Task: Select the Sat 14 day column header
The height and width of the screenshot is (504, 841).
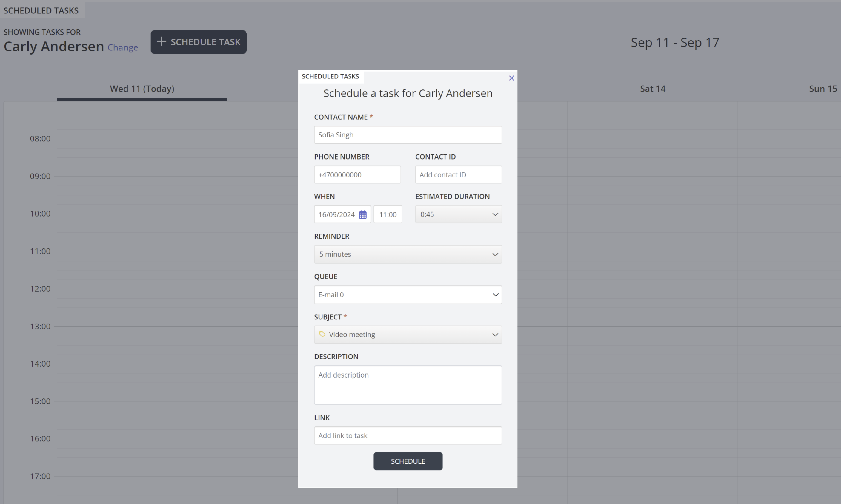Action: click(x=652, y=89)
